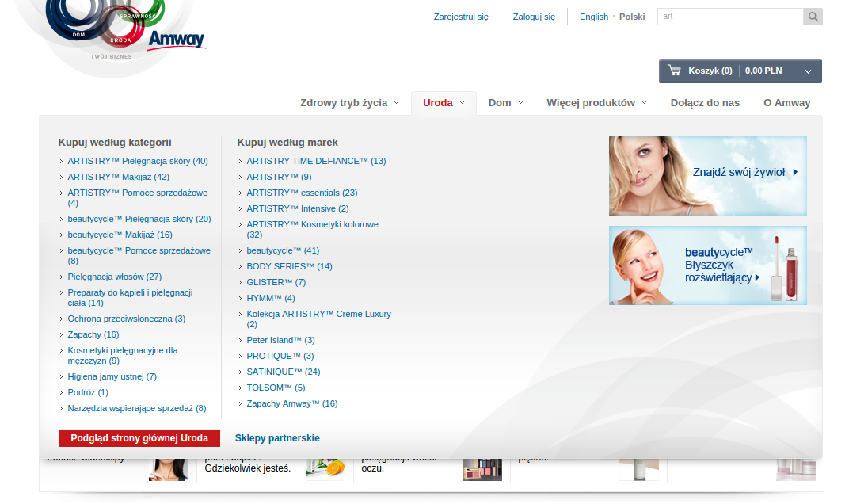This screenshot has width=868, height=504.
Task: Open ARTISTRY Intensive (2) brand
Action: [297, 208]
